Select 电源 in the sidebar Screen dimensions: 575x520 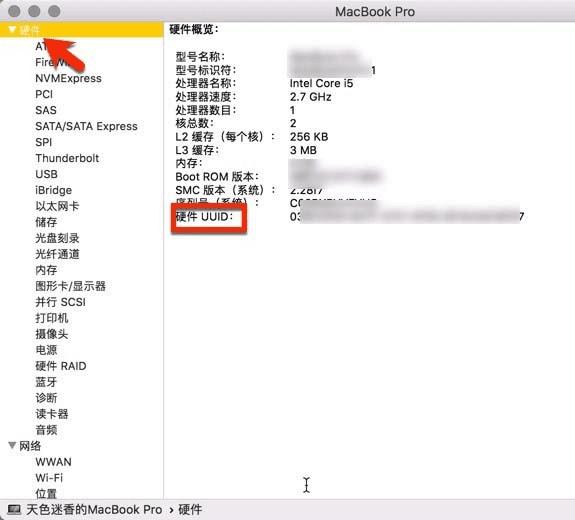pos(46,350)
